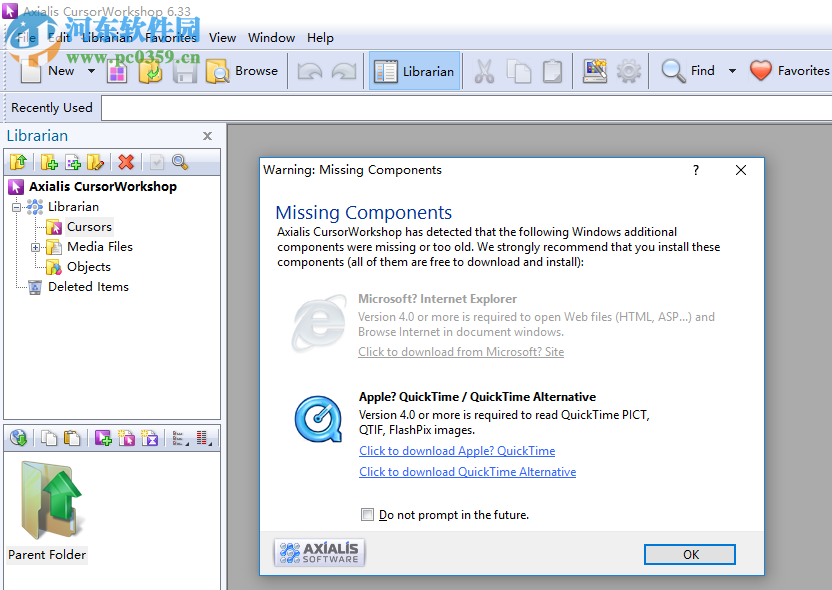The image size is (832, 590).
Task: Select Axialis CursorWorkshop root tree item
Action: [102, 187]
